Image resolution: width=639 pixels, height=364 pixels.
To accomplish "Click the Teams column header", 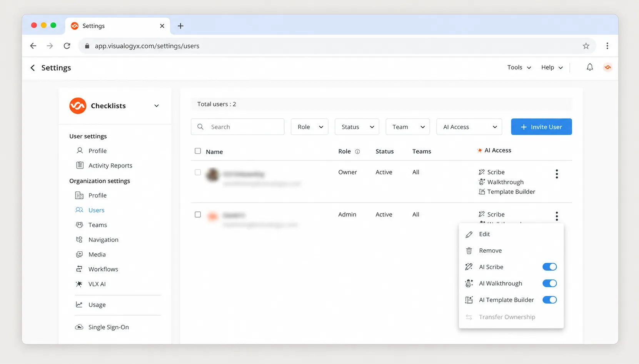I will 422,151.
